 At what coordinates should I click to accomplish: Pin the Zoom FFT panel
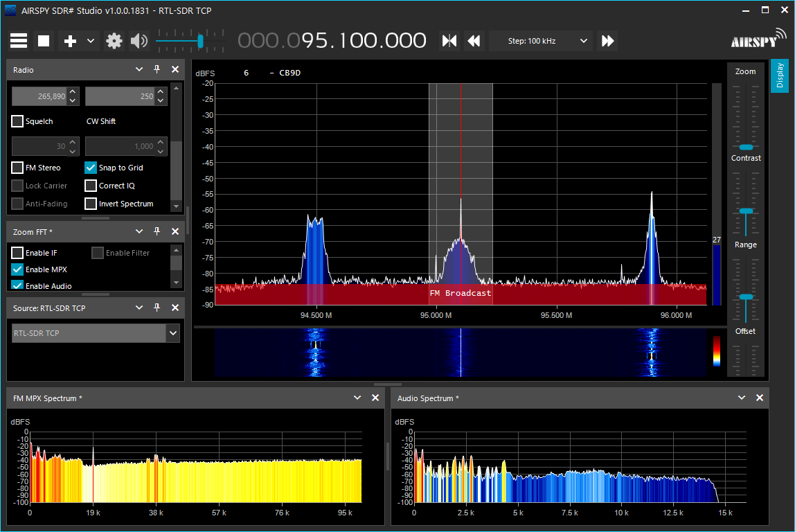(x=157, y=231)
